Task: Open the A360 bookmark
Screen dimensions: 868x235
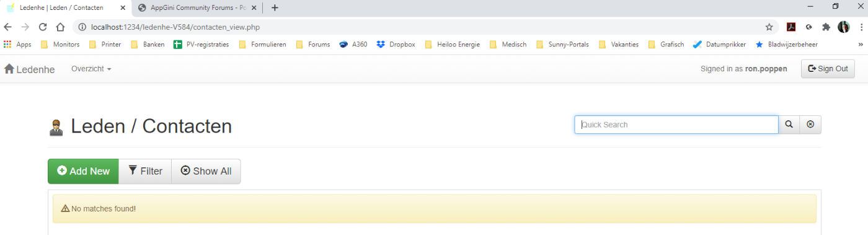Action: point(353,45)
